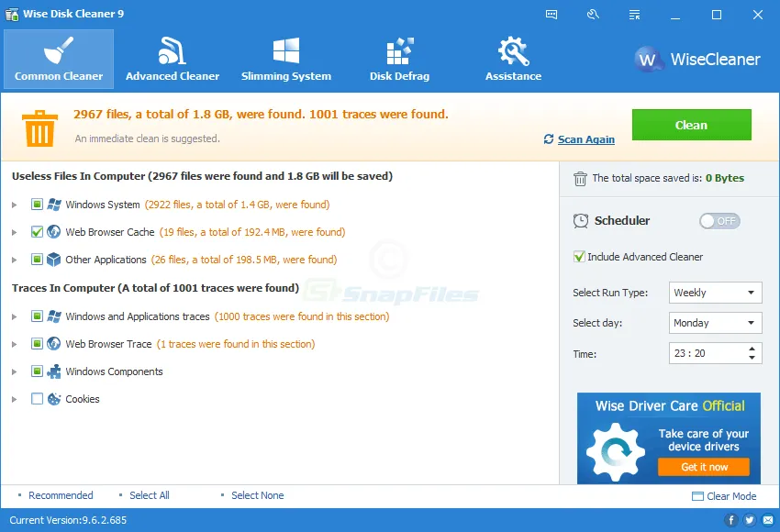Click the total space saved trash icon
The image size is (780, 532).
tap(580, 178)
